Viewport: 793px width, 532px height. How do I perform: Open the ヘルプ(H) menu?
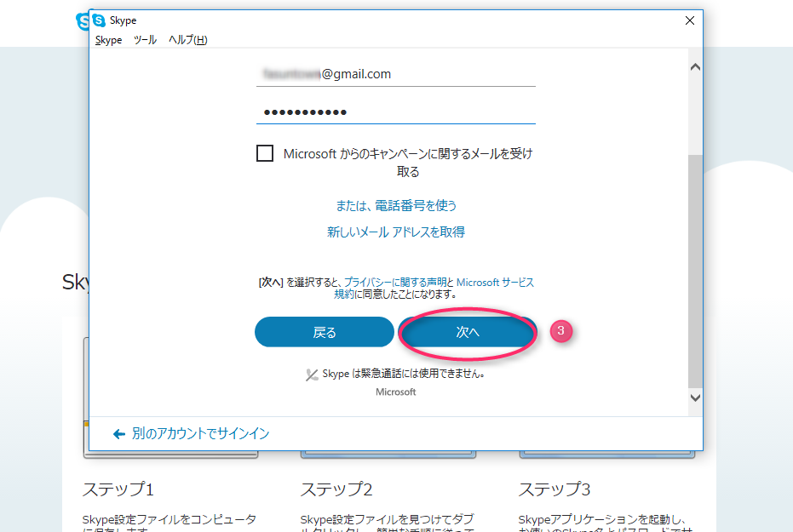(187, 40)
